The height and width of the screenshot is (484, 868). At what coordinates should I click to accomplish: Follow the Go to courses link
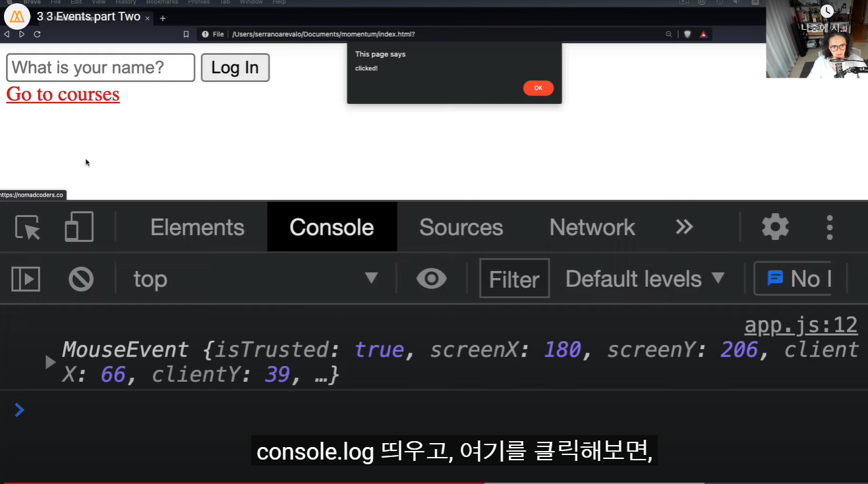coord(63,94)
